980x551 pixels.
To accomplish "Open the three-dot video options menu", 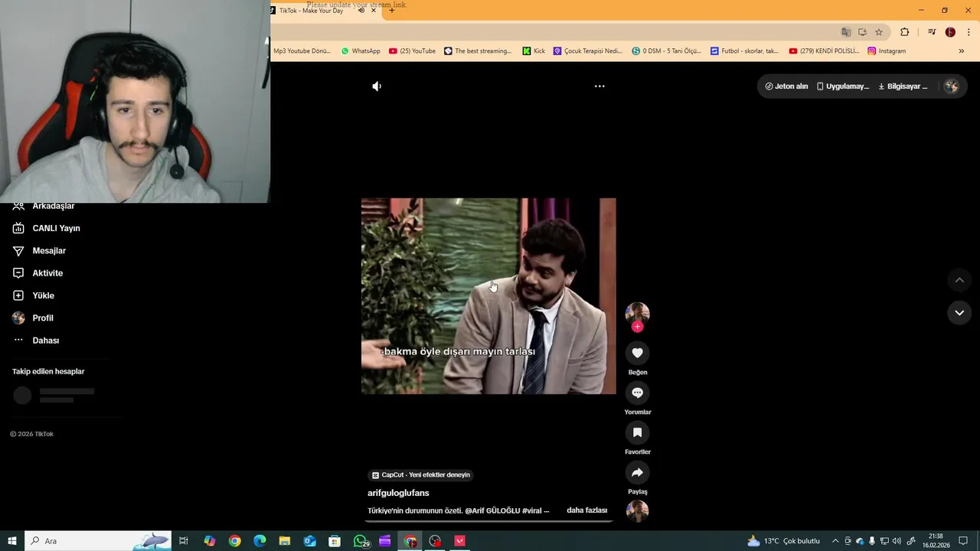I will 599,86.
